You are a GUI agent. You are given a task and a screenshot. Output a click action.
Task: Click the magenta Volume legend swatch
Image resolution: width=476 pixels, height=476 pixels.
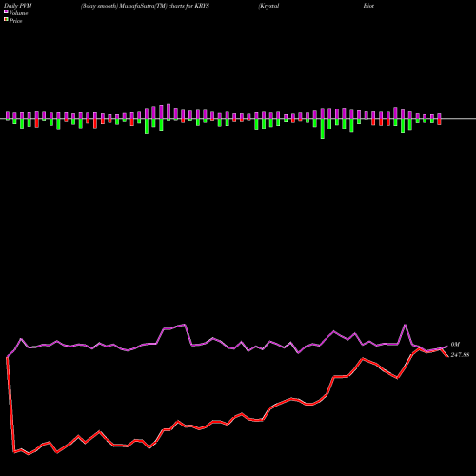pos(6,11)
